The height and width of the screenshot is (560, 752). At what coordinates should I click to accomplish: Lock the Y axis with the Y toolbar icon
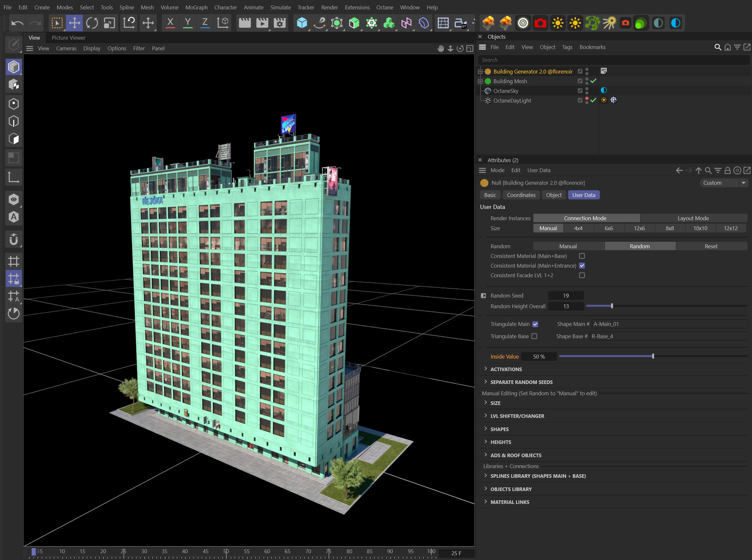[x=188, y=23]
